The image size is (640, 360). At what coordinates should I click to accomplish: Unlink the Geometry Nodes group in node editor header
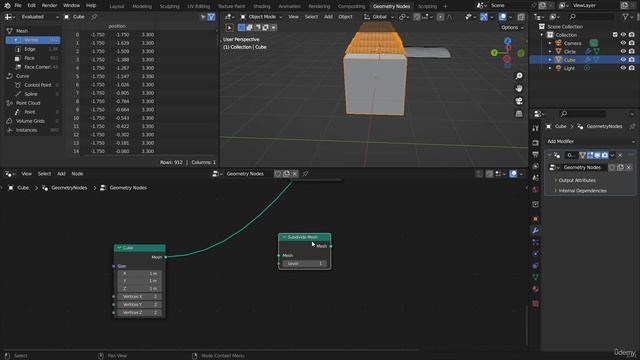click(x=295, y=174)
